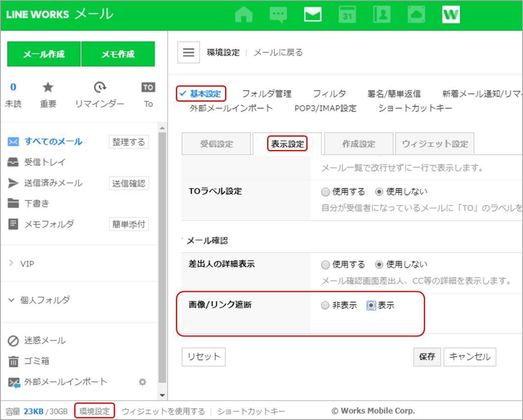This screenshot has height=420, width=523.
Task: Open the Home icon in top bar
Action: coord(244,15)
